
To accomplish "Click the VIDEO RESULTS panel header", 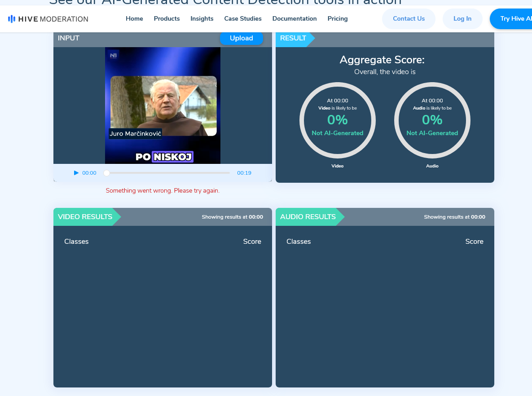I will click(85, 217).
